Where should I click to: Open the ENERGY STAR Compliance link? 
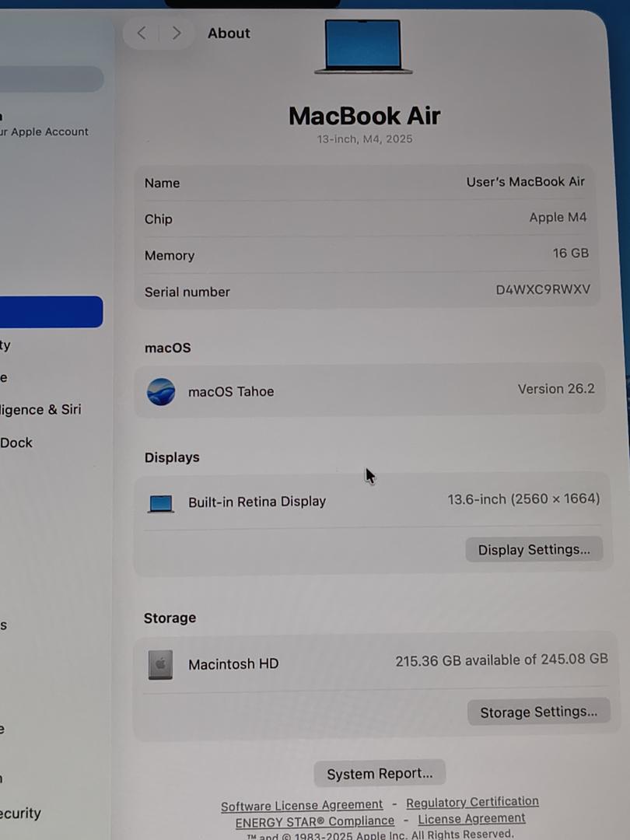click(315, 821)
